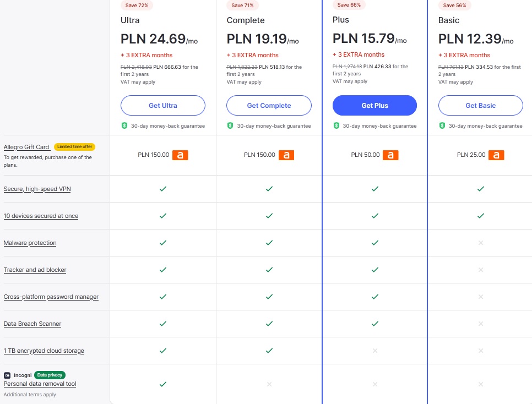Click money-back shield icon under Get Ultra

(x=124, y=125)
